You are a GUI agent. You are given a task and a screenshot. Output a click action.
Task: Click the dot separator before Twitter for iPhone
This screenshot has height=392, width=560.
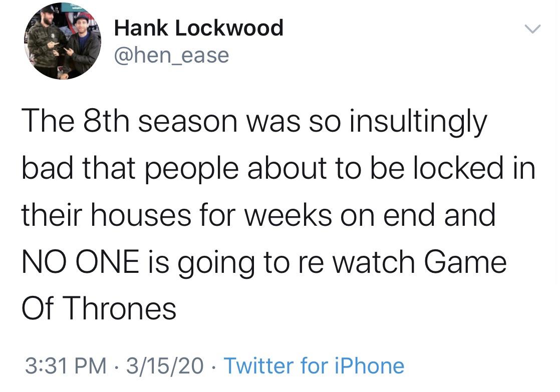(214, 366)
